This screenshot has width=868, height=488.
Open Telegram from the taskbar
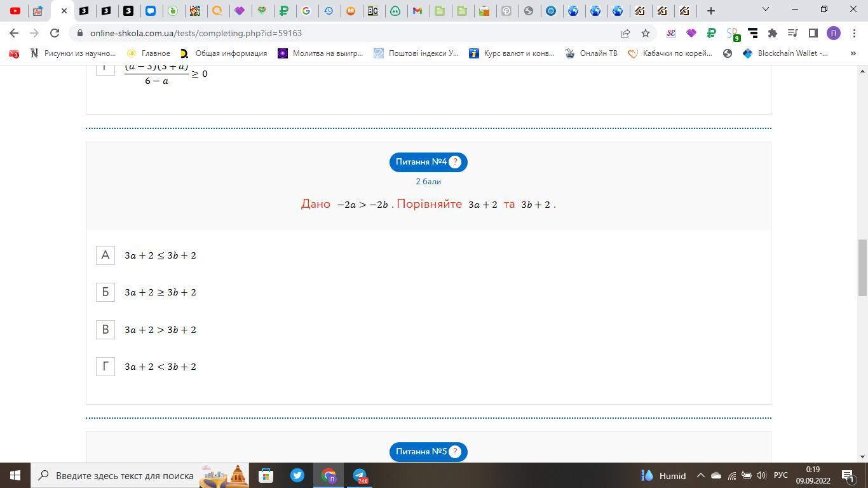click(360, 475)
